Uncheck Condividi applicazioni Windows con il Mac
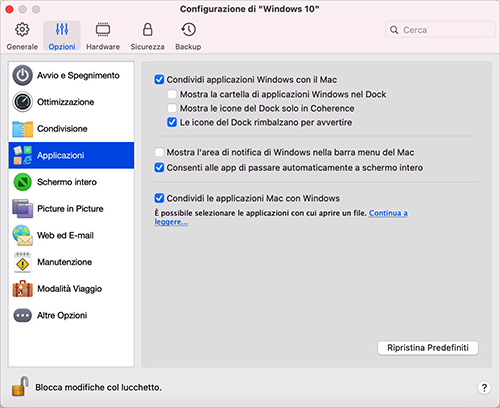This screenshot has width=500, height=408. click(159, 80)
